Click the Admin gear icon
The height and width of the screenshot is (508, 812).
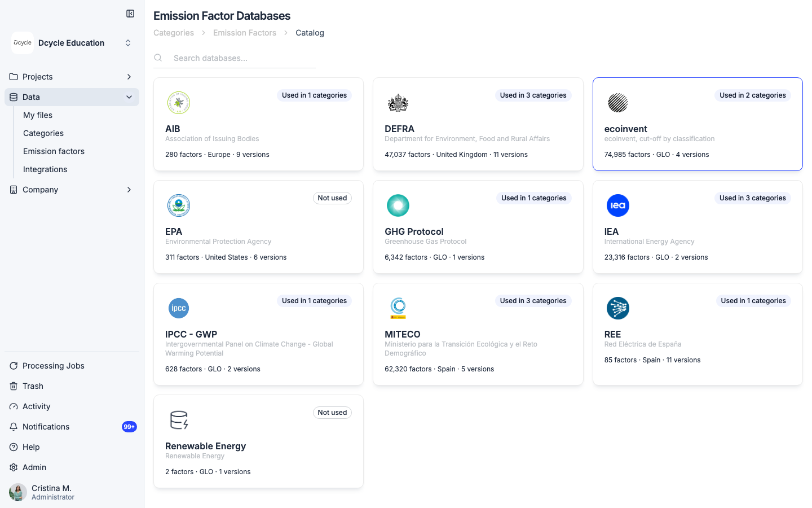click(x=14, y=467)
